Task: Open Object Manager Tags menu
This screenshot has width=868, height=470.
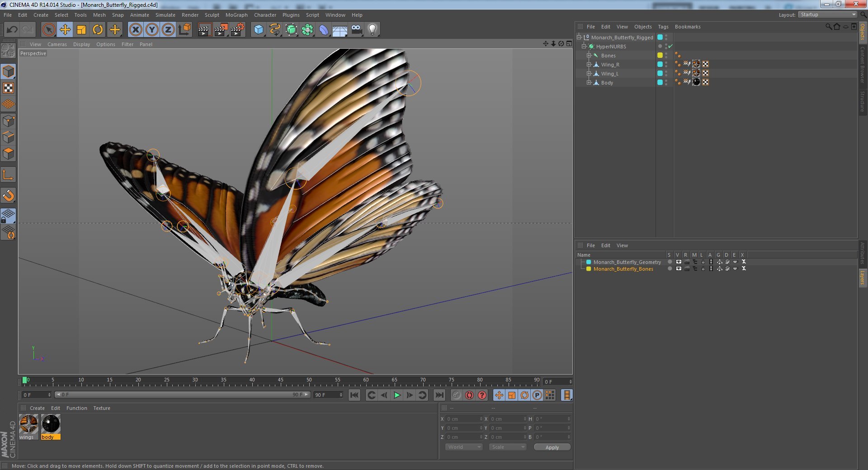Action: click(663, 27)
